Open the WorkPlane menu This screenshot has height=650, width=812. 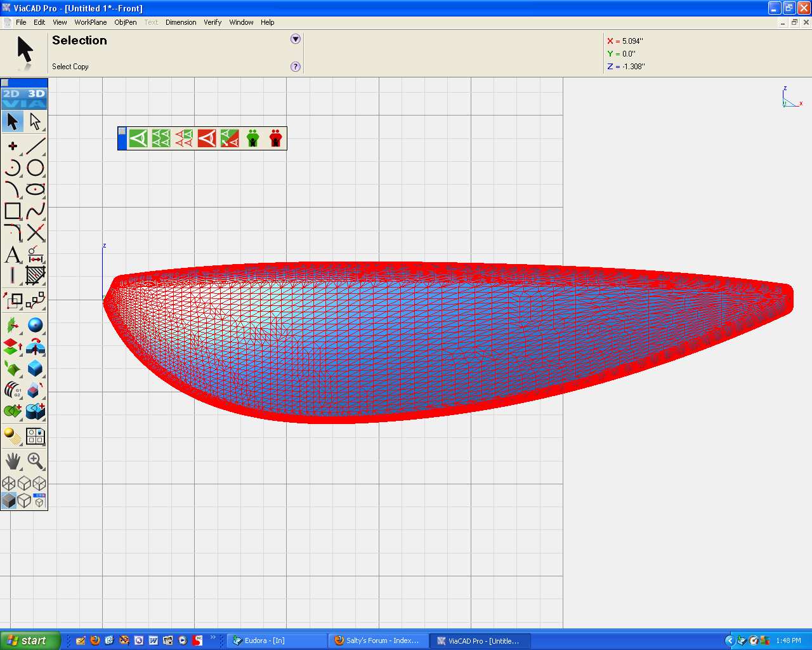pyautogui.click(x=90, y=22)
